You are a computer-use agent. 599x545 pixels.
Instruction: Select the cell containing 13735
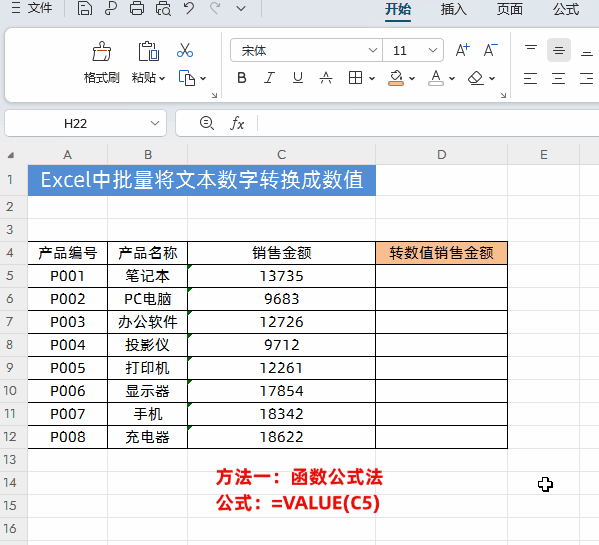tap(282, 276)
